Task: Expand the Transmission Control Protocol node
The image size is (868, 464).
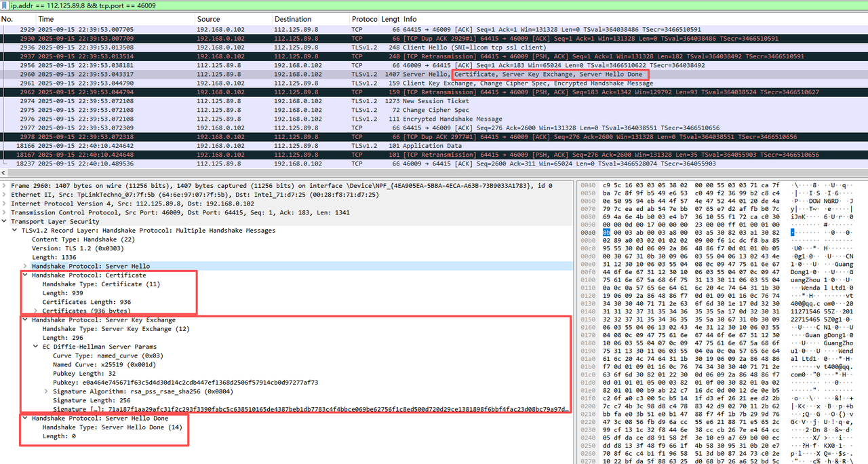Action: coord(5,212)
